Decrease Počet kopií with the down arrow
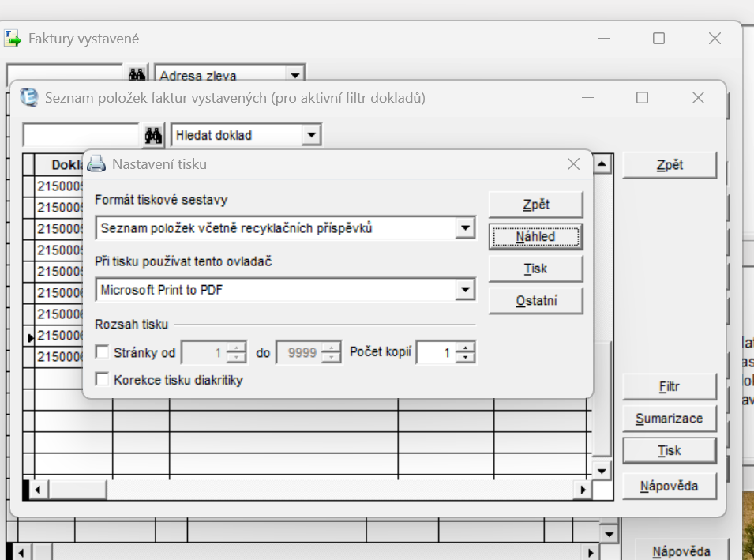The height and width of the screenshot is (560, 754). [x=467, y=358]
